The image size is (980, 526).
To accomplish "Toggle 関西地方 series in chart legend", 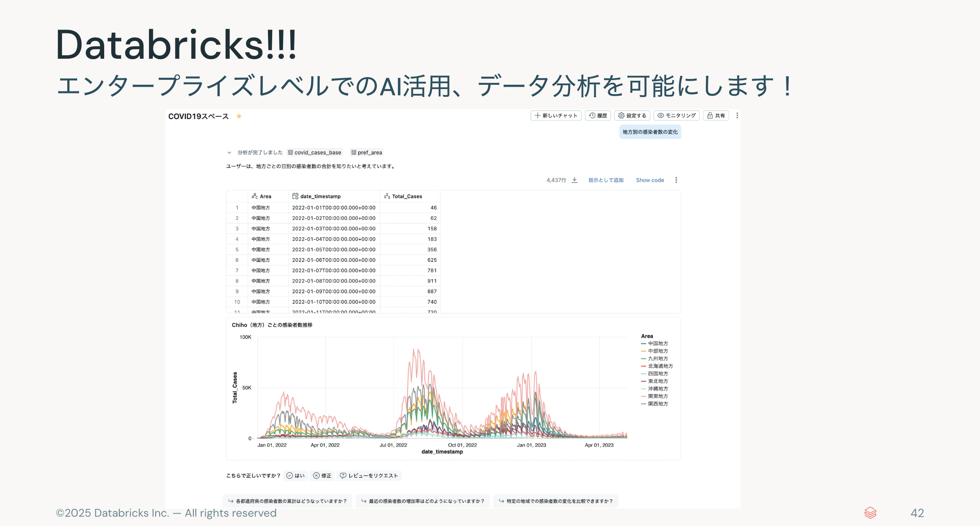I will [x=654, y=404].
